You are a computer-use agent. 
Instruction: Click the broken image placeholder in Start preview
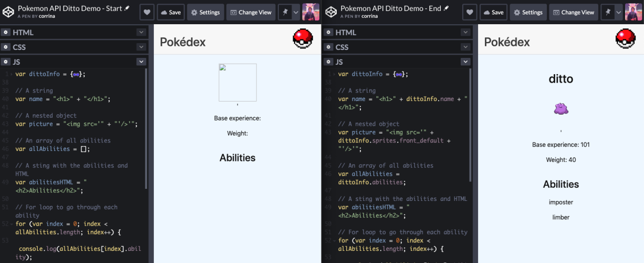point(237,83)
